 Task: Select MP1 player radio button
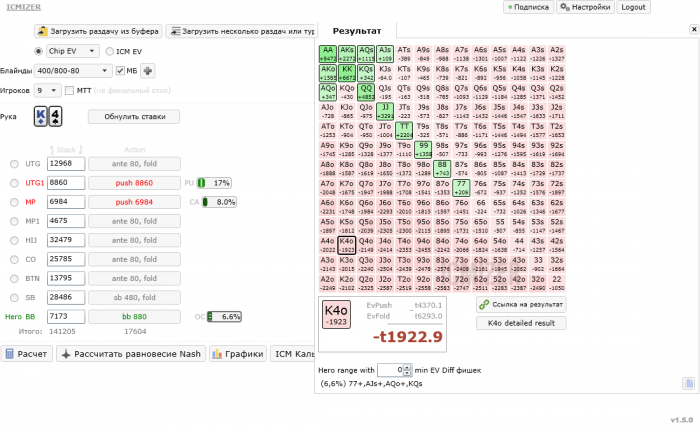pyautogui.click(x=14, y=221)
